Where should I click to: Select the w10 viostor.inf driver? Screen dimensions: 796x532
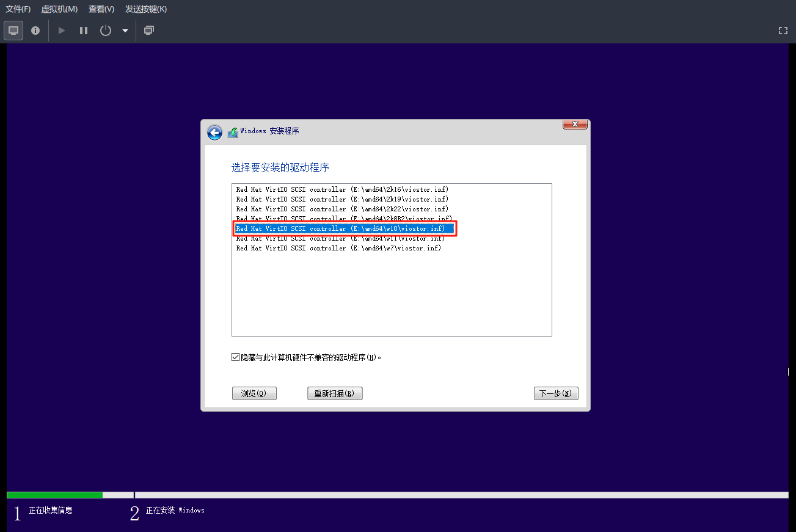[x=345, y=228]
